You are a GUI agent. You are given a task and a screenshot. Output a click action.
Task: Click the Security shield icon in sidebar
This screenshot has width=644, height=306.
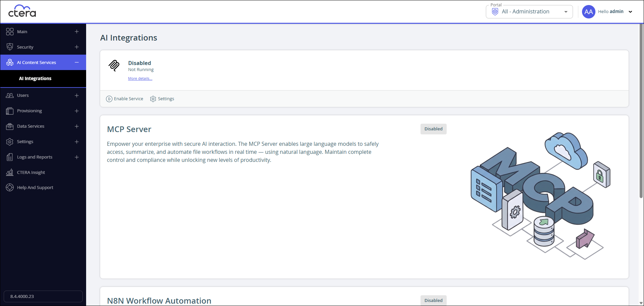(10, 47)
